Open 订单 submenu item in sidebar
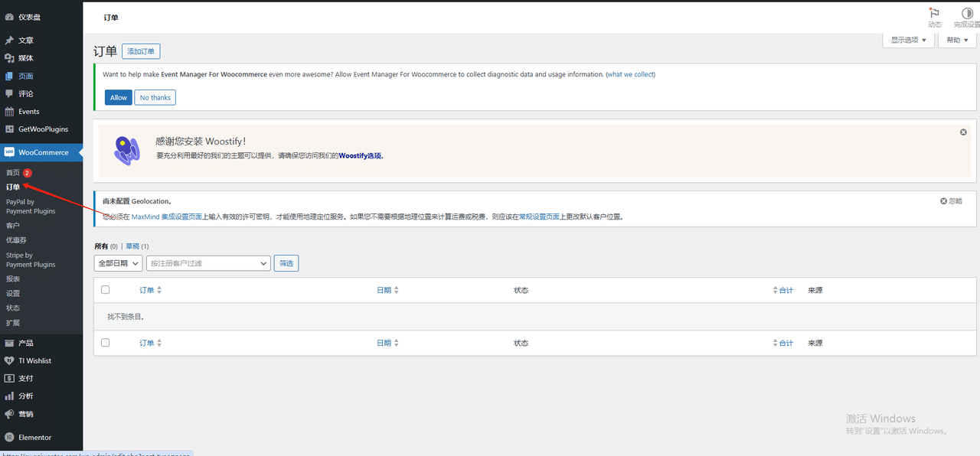 tap(13, 187)
